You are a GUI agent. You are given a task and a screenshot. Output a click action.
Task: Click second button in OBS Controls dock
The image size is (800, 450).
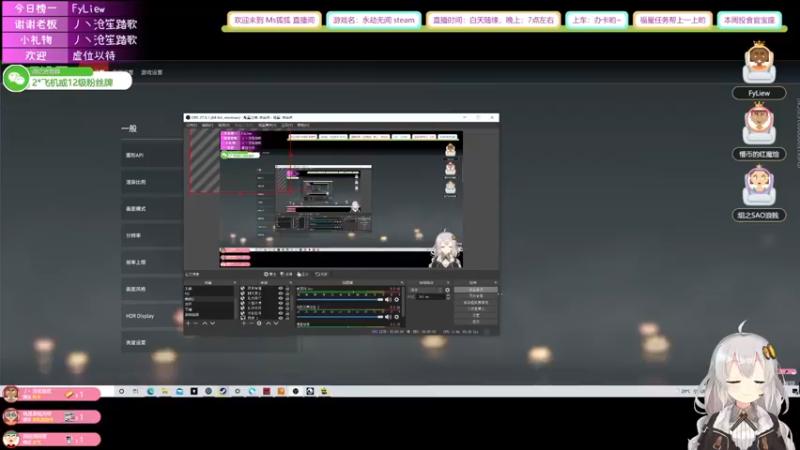tap(476, 296)
